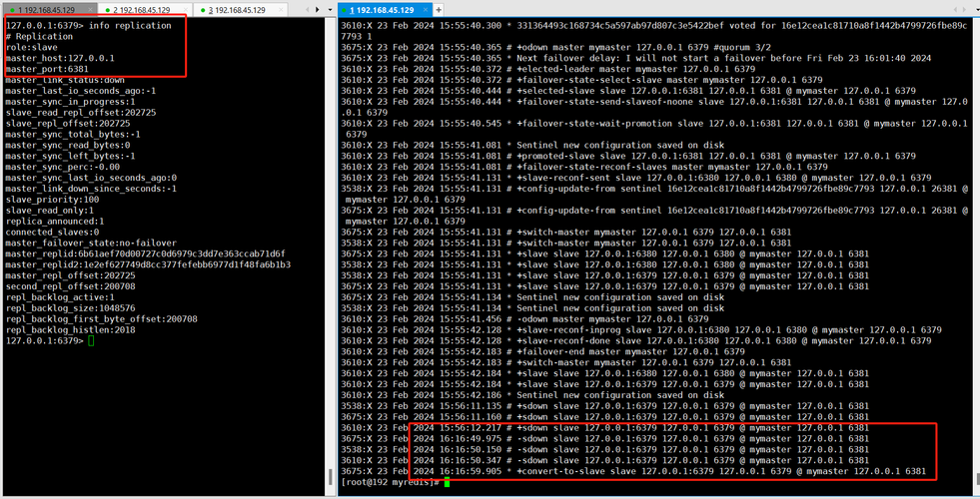980x499 pixels.
Task: Click the 'master_replid2:1e2ef62...' line
Action: (x=148, y=264)
